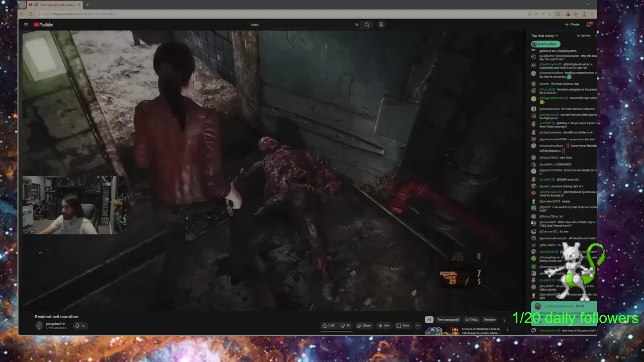The width and height of the screenshot is (644, 362).
Task: Click the video title Resident evil marathon
Action: (56, 317)
